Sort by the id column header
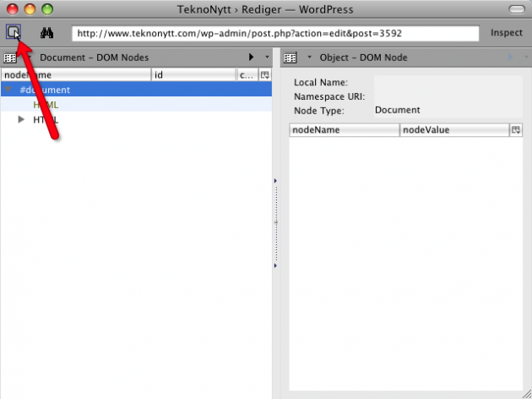Image resolution: width=532 pixels, height=399 pixels. tap(193, 74)
